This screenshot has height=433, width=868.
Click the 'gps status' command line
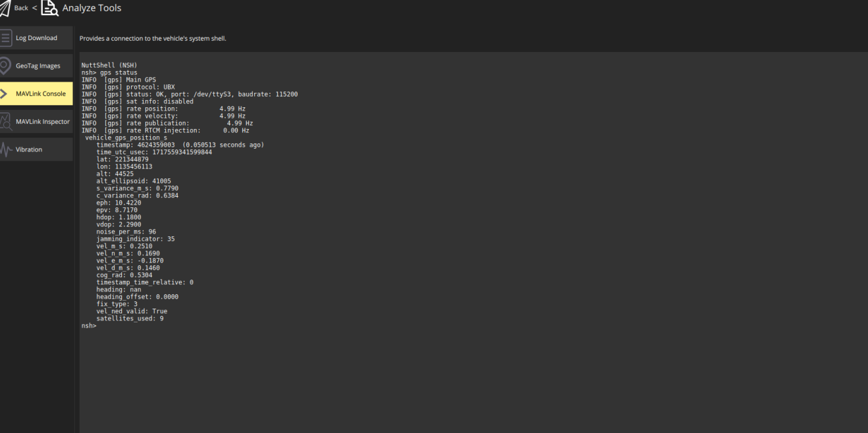(x=109, y=72)
